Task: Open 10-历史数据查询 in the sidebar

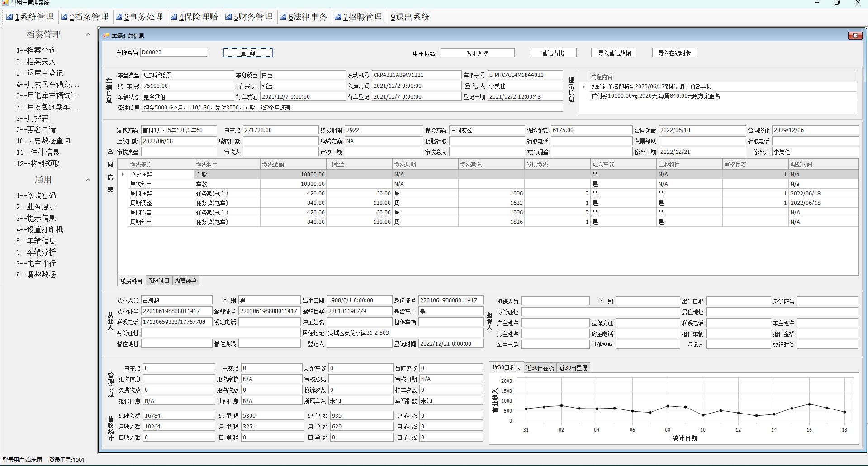Action: pos(43,141)
